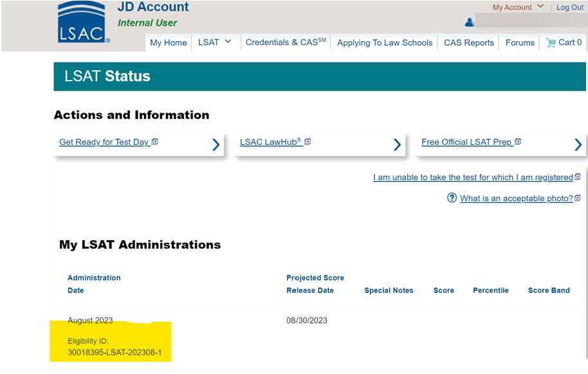The width and height of the screenshot is (588, 374).
Task: Select the highlighted Eligibility ID text
Action: coord(114,353)
